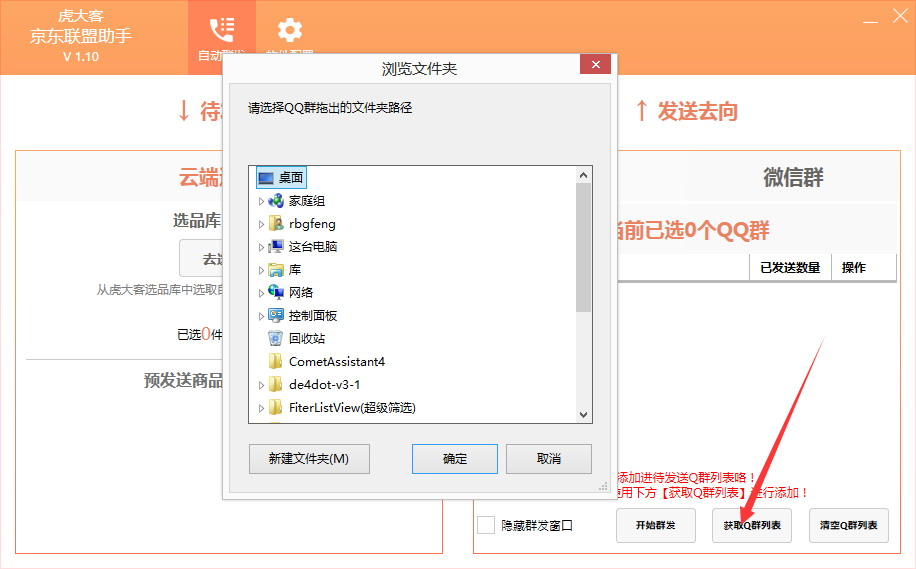The height and width of the screenshot is (569, 916).
Task: Click the Control Panel (控制面板) icon
Action: (276, 315)
